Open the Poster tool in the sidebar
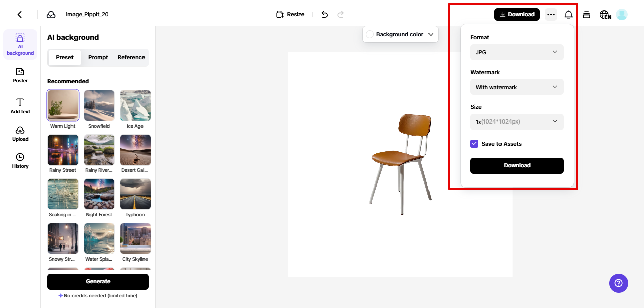The height and width of the screenshot is (308, 644). coord(20,75)
